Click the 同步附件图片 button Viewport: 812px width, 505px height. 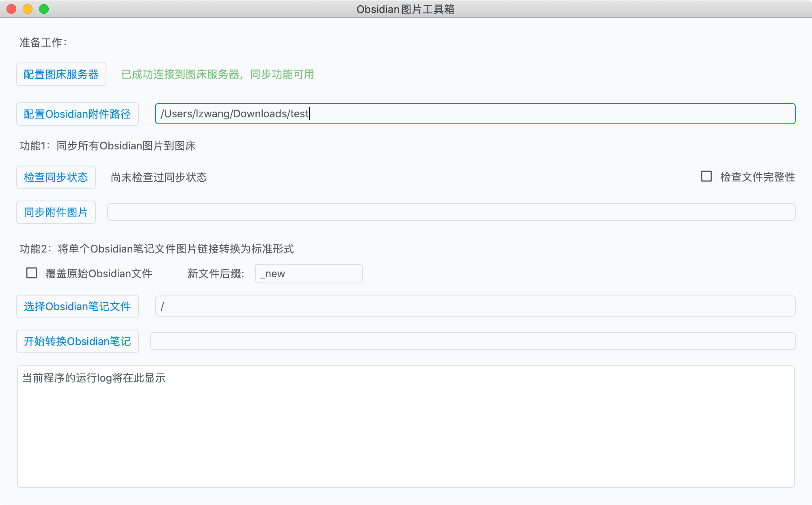click(x=56, y=212)
